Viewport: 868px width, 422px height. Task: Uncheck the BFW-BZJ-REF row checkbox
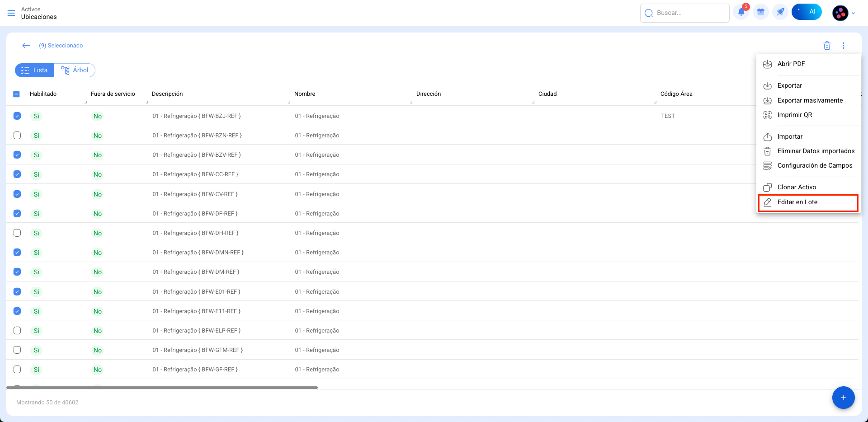[17, 116]
